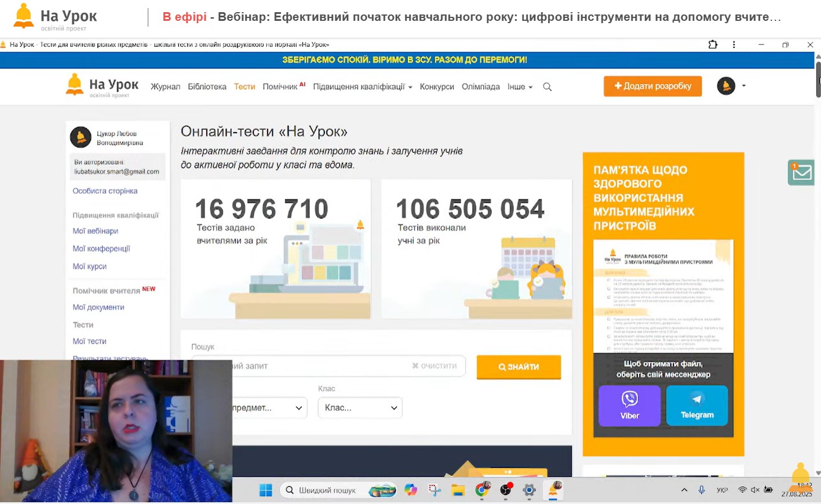Click the 16 976 710 tests statistic card

pyautogui.click(x=276, y=249)
